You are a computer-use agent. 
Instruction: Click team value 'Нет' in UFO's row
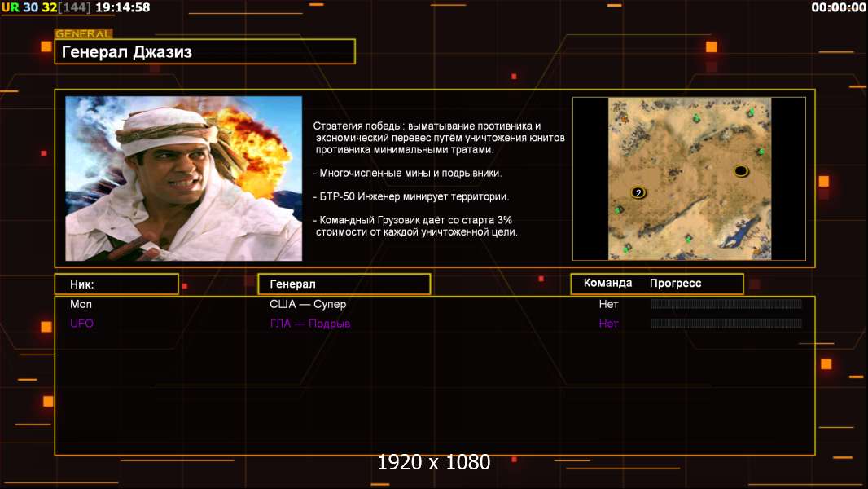(x=608, y=324)
